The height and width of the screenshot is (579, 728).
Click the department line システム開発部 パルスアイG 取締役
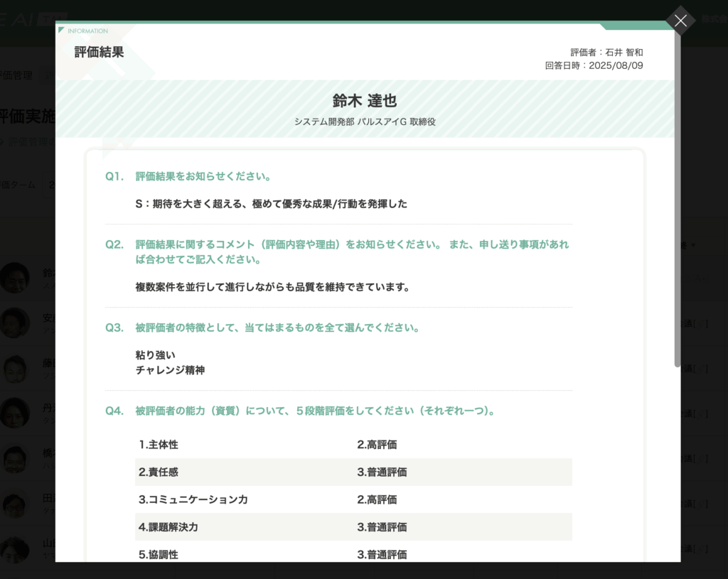pyautogui.click(x=365, y=121)
